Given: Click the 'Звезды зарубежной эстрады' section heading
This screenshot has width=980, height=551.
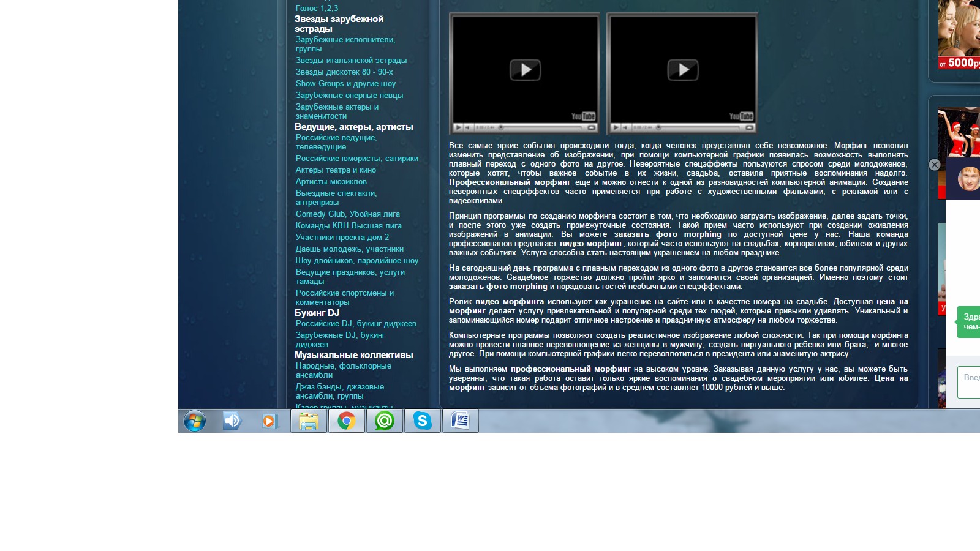Looking at the screenshot, I should (x=339, y=24).
